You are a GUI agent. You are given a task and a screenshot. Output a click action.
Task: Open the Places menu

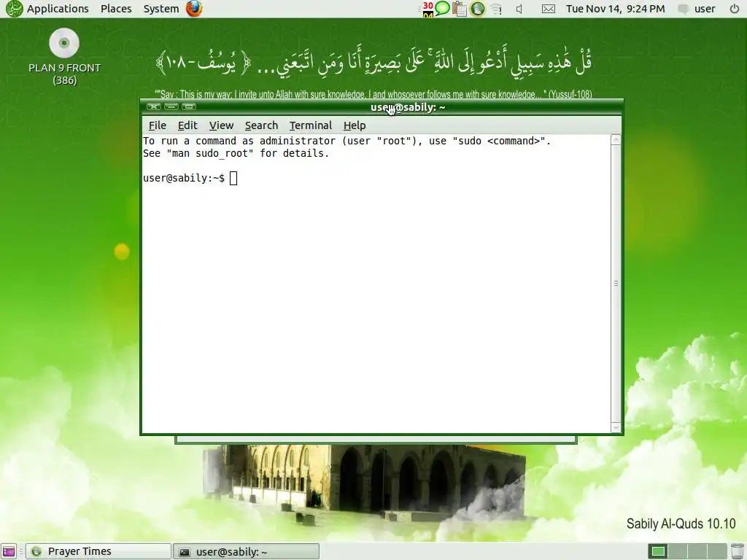[116, 9]
